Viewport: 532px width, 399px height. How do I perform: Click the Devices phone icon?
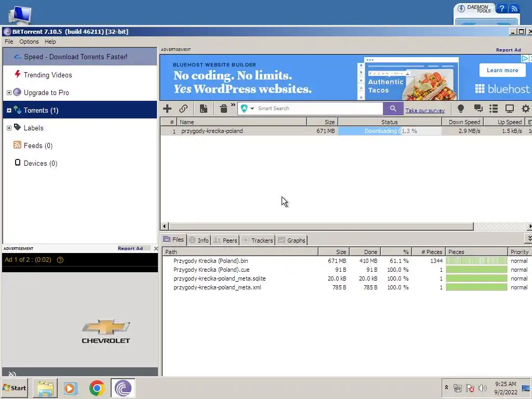click(x=18, y=163)
